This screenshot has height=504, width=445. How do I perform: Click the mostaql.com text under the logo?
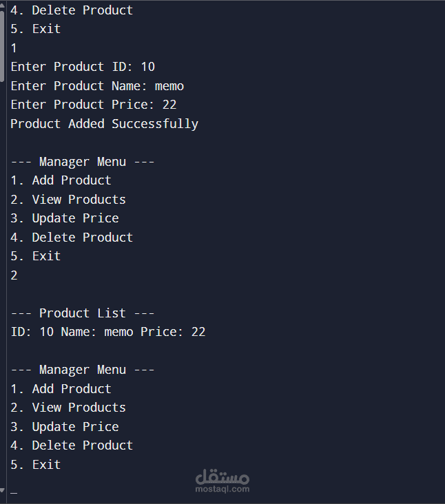pyautogui.click(x=222, y=489)
